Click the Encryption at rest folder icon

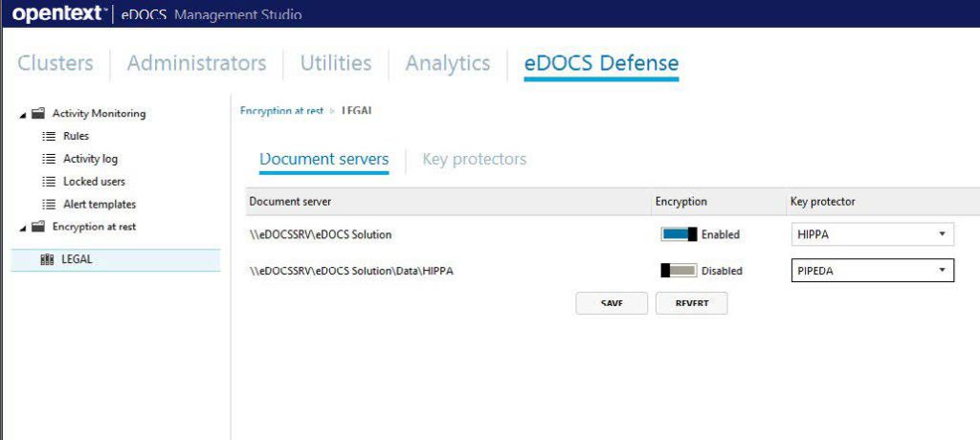click(38, 227)
